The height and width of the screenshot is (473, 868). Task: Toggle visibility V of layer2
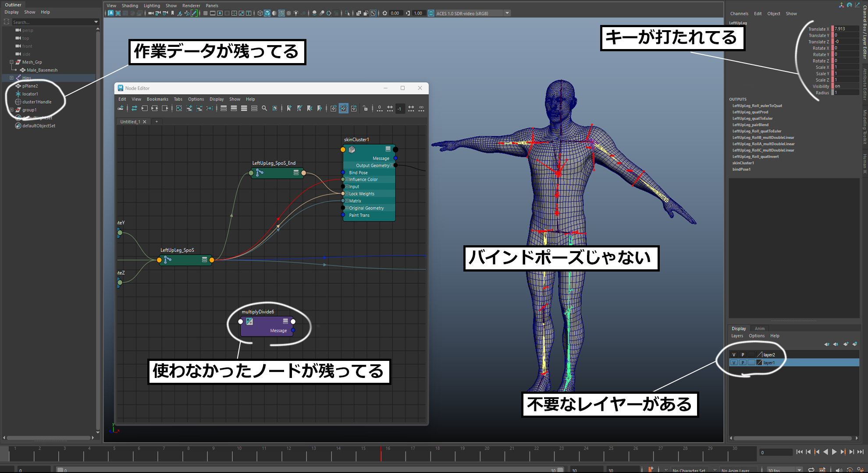734,355
